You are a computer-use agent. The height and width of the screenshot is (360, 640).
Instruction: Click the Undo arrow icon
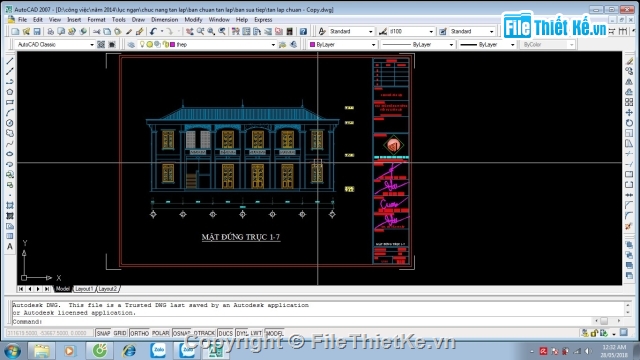point(153,31)
